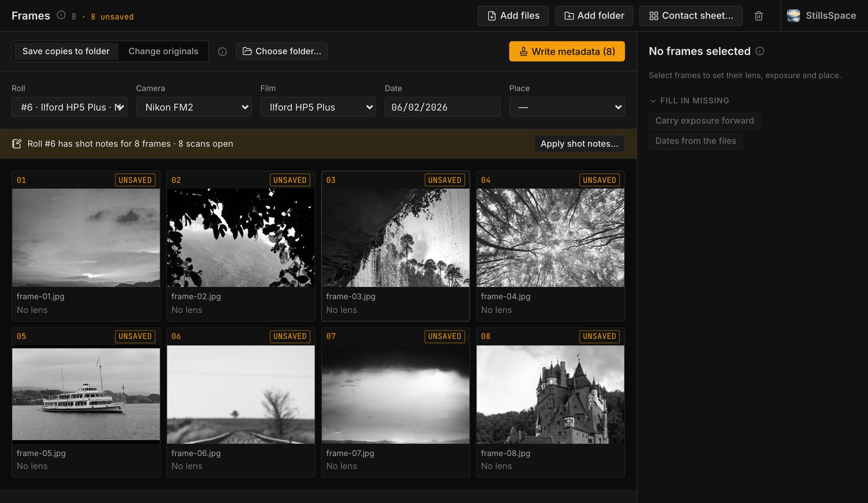
Task: Select frame 01 sunset thumbnail
Action: (x=86, y=238)
